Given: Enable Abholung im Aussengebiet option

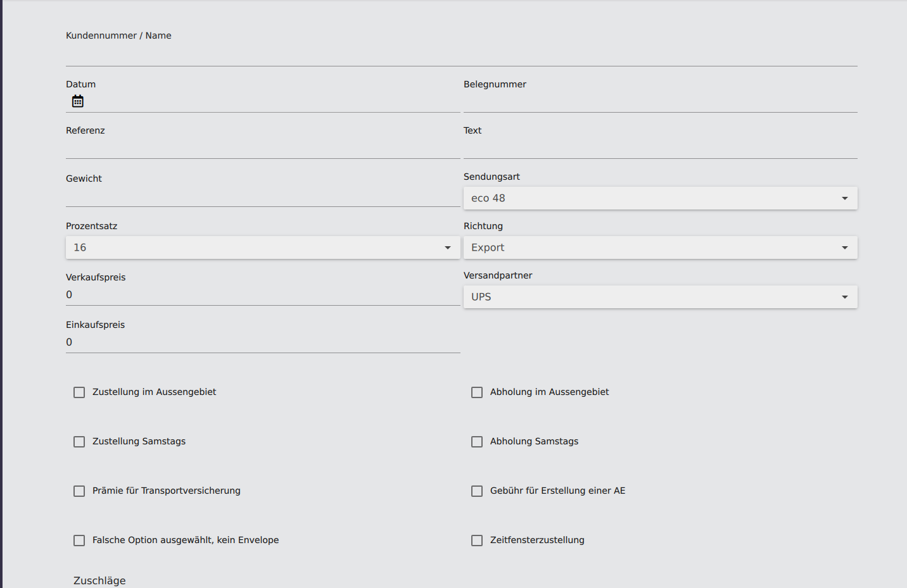Looking at the screenshot, I should pos(477,392).
